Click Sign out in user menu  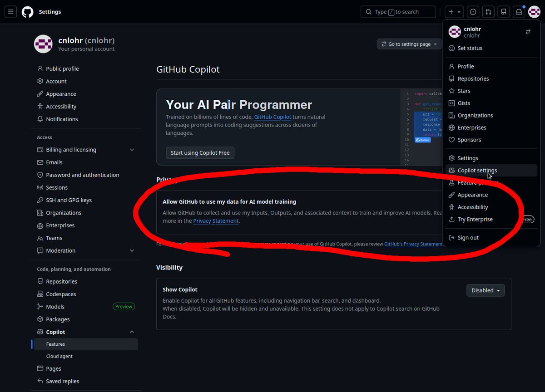[491, 238]
